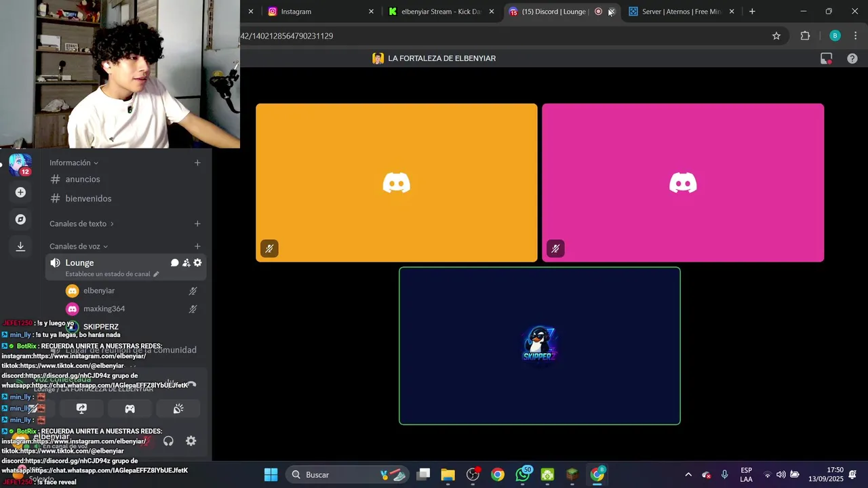Click the mute indicator on the orange tile
The height and width of the screenshot is (488, 868).
(x=269, y=249)
